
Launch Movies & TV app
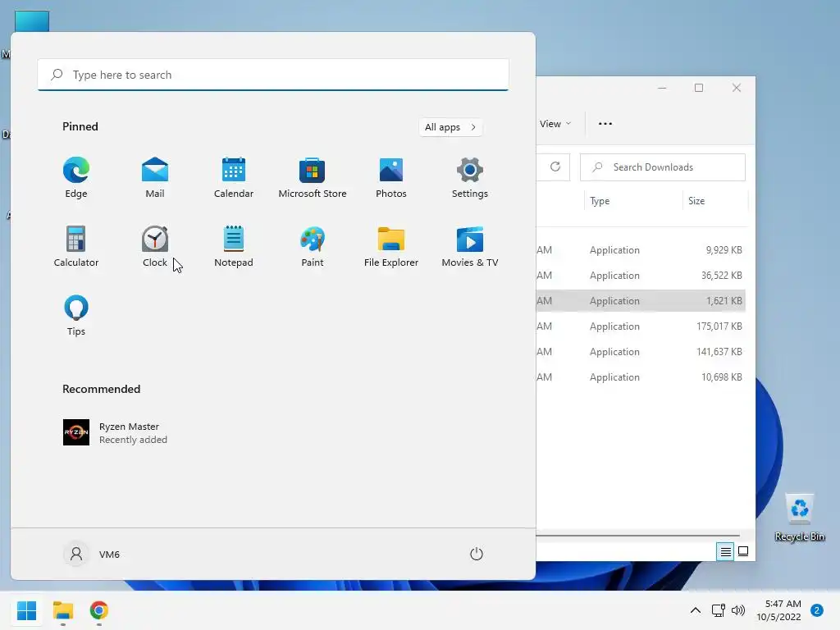coord(470,247)
